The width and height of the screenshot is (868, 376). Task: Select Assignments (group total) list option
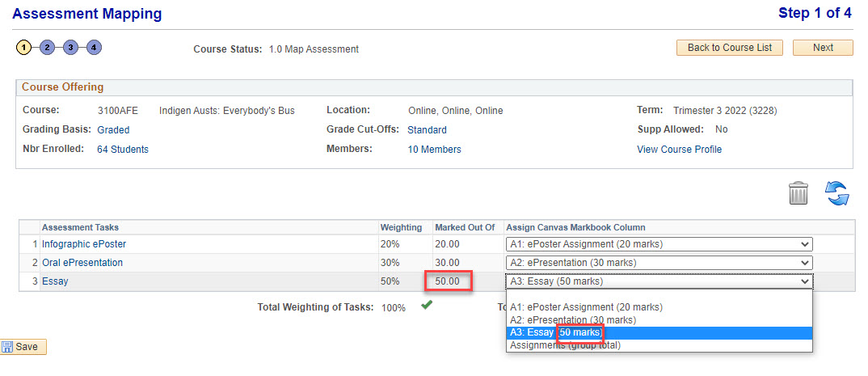(x=565, y=345)
